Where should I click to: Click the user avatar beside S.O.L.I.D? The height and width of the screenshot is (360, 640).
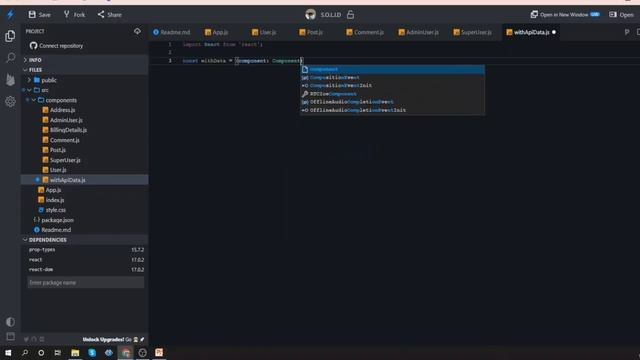310,15
